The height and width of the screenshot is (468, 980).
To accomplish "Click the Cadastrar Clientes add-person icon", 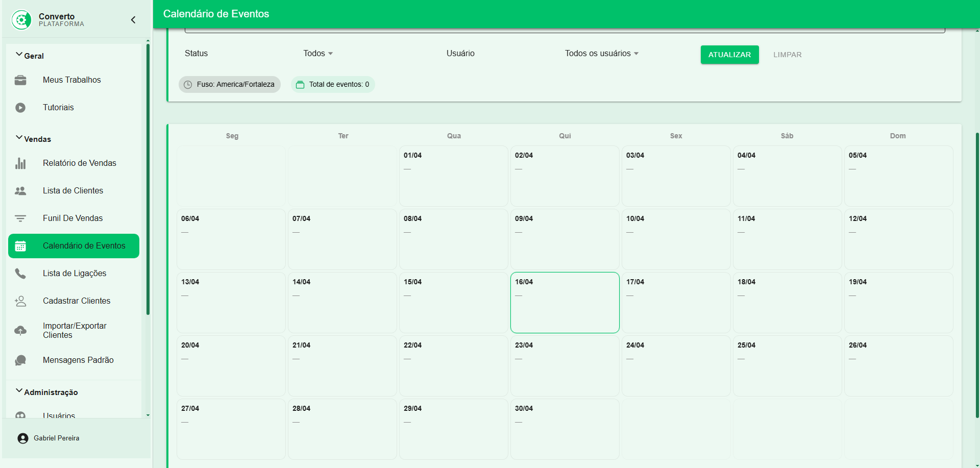I will click(x=20, y=301).
